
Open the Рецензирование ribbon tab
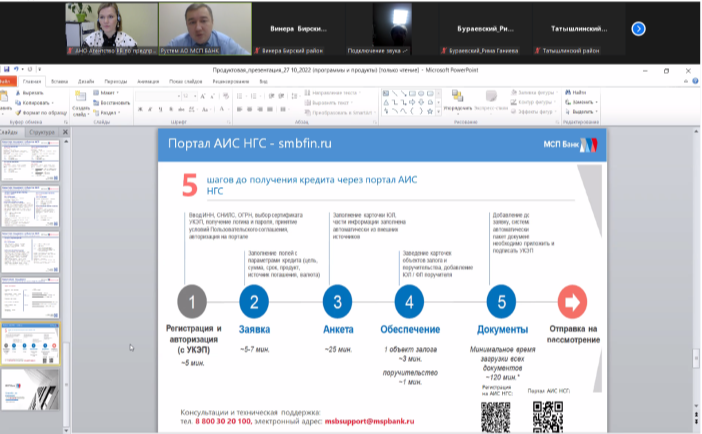pos(231,82)
